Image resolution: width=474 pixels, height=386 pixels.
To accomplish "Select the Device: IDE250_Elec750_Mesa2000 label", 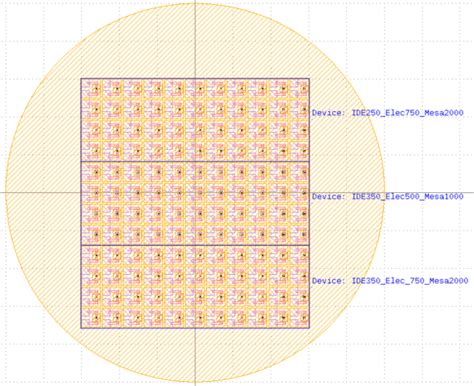I will (388, 113).
